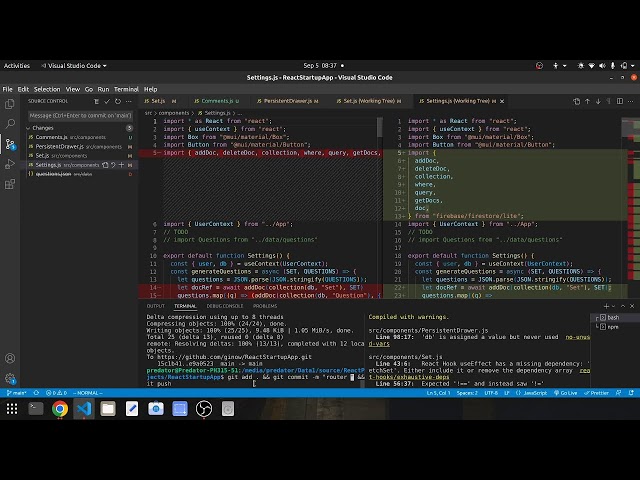Refresh the Source Control view
Image resolution: width=640 pixels, height=480 pixels.
(x=118, y=101)
